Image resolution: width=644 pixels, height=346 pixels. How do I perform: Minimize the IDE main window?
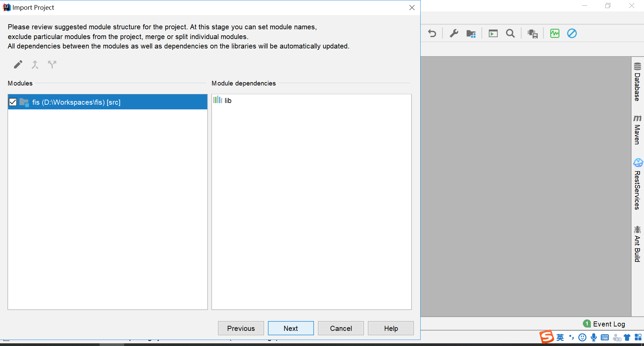585,6
